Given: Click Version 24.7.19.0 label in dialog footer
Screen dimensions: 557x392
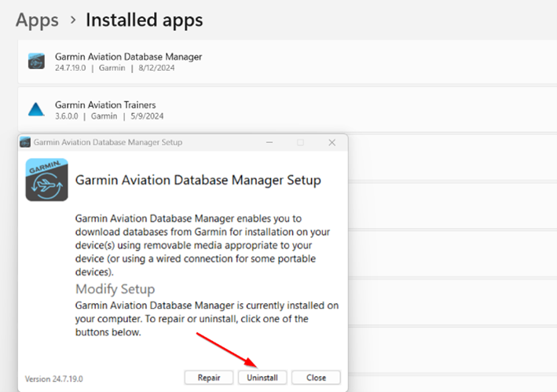Looking at the screenshot, I should click(x=53, y=379).
